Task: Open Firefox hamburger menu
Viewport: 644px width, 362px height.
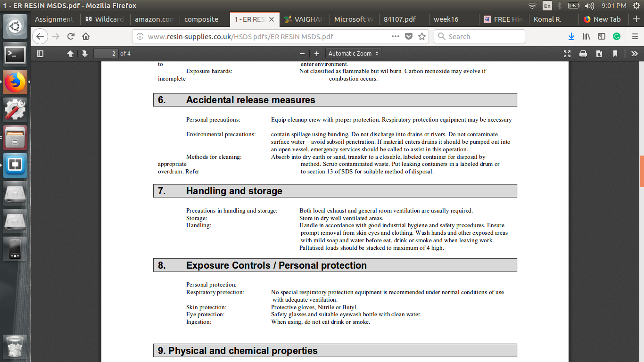Action: click(x=635, y=36)
